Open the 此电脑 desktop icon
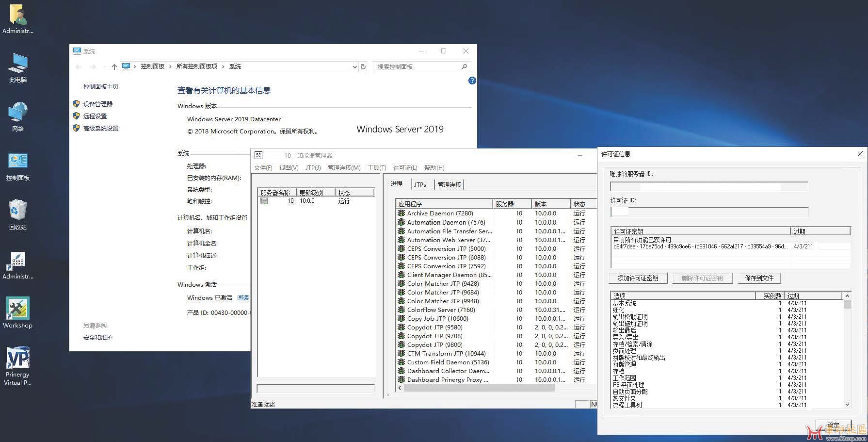Screen dimensions: 868x442 point(18,68)
